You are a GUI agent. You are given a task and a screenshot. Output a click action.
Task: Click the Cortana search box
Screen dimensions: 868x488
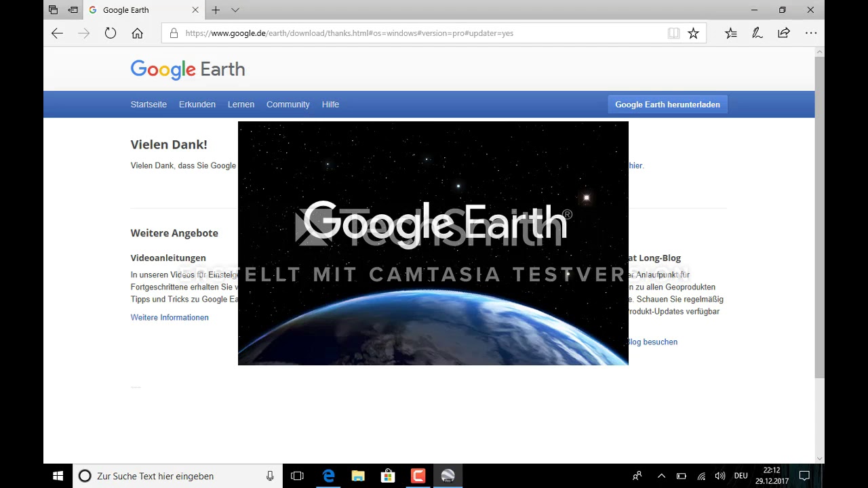point(178,476)
